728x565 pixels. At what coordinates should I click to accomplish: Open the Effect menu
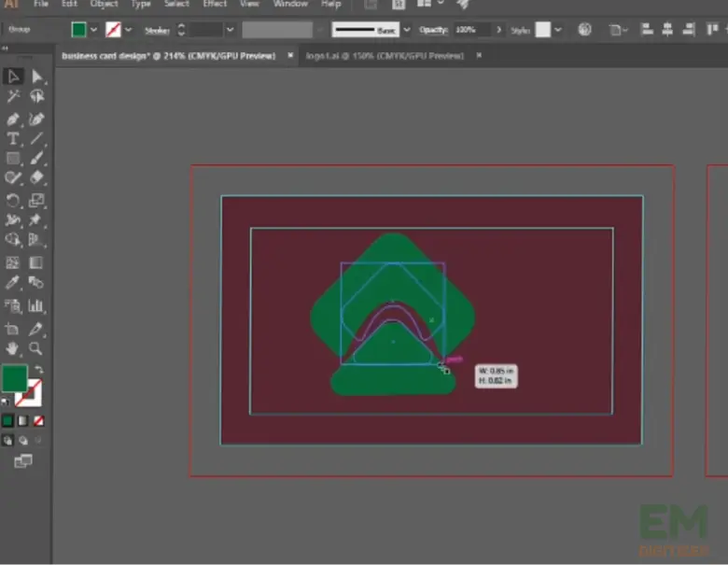(x=215, y=4)
